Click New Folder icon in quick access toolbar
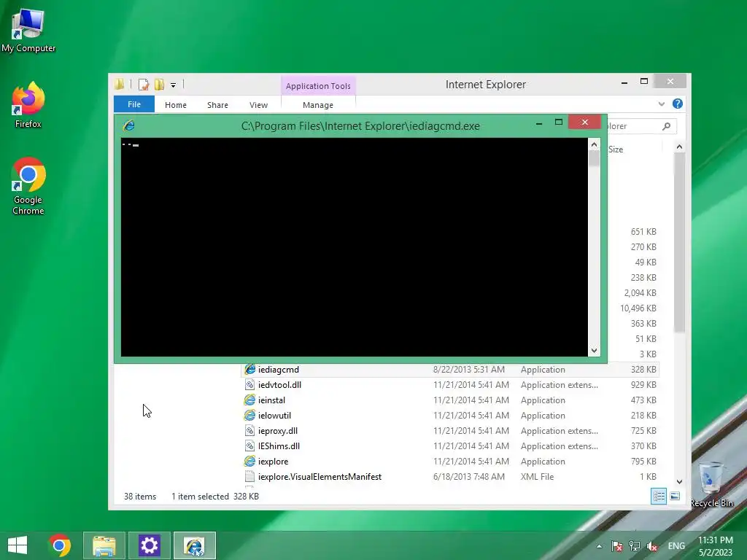747x560 pixels. (159, 85)
